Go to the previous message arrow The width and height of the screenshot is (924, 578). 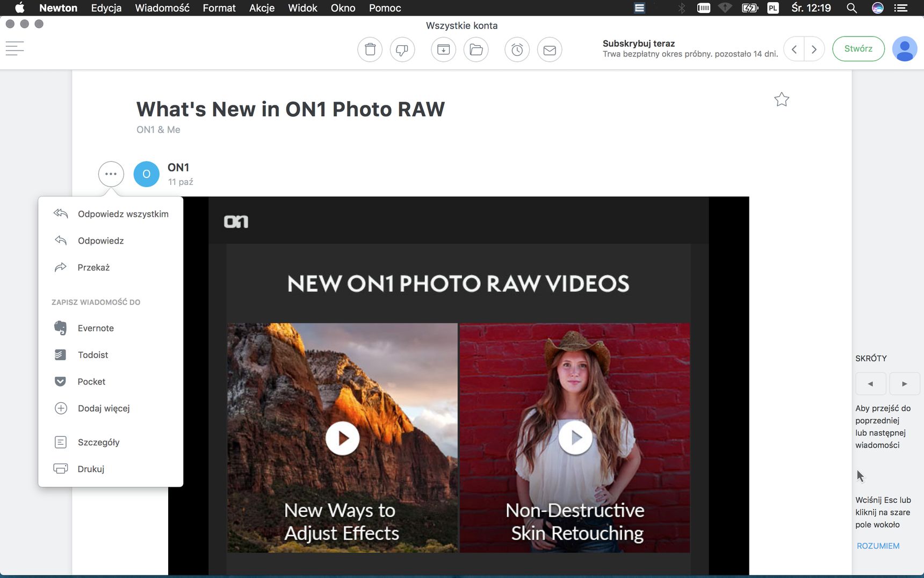pos(794,49)
